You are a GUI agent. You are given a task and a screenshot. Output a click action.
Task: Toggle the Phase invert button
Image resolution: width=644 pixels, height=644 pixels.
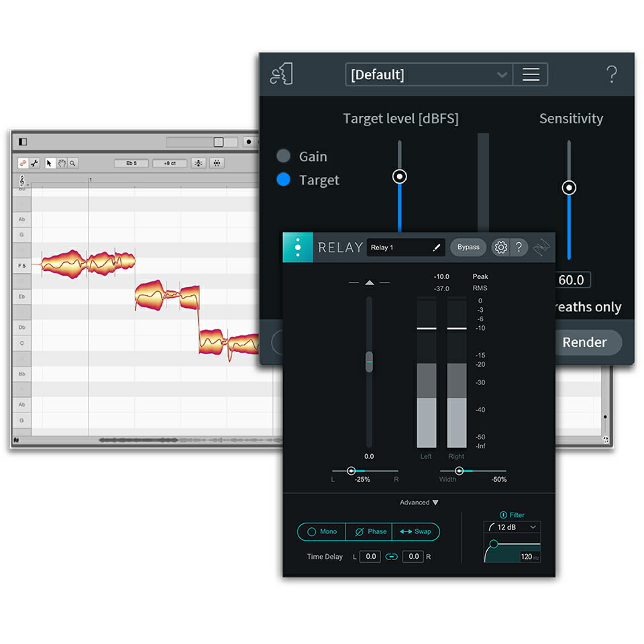pyautogui.click(x=369, y=531)
